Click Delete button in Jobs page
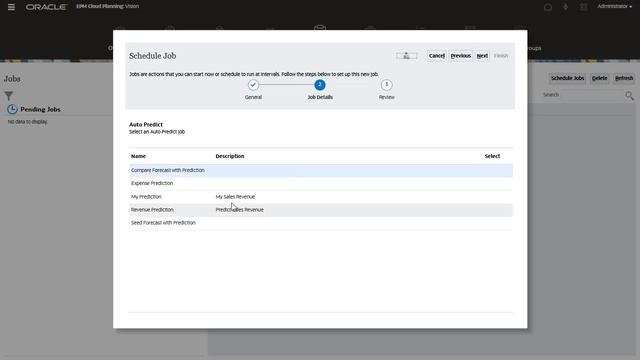 (599, 78)
